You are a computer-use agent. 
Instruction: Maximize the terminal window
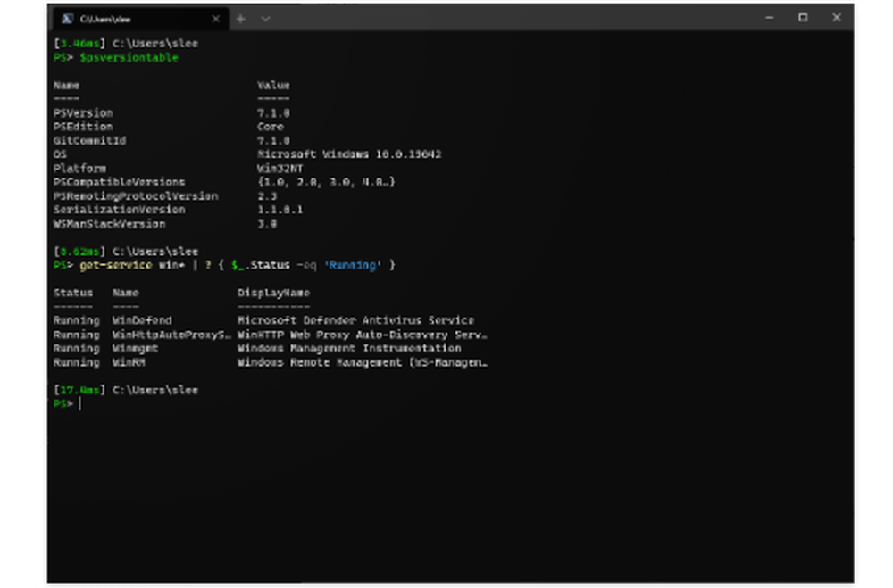[x=803, y=18]
